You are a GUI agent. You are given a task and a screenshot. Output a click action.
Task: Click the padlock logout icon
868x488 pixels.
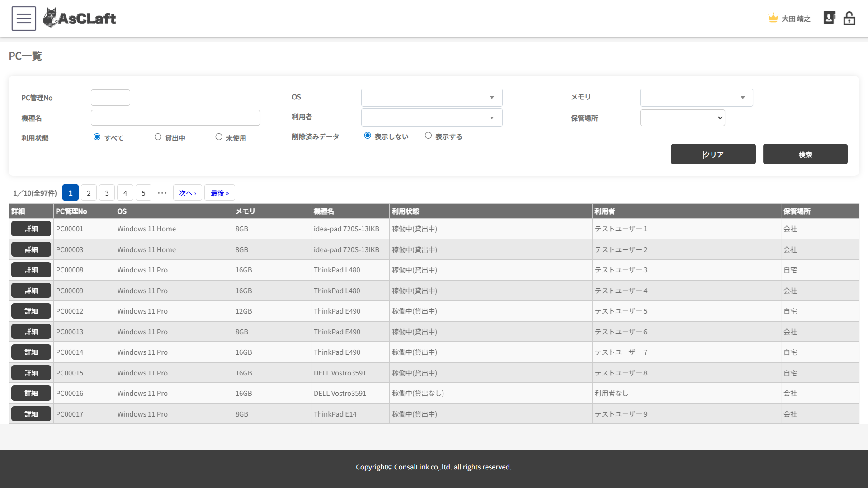tap(849, 19)
